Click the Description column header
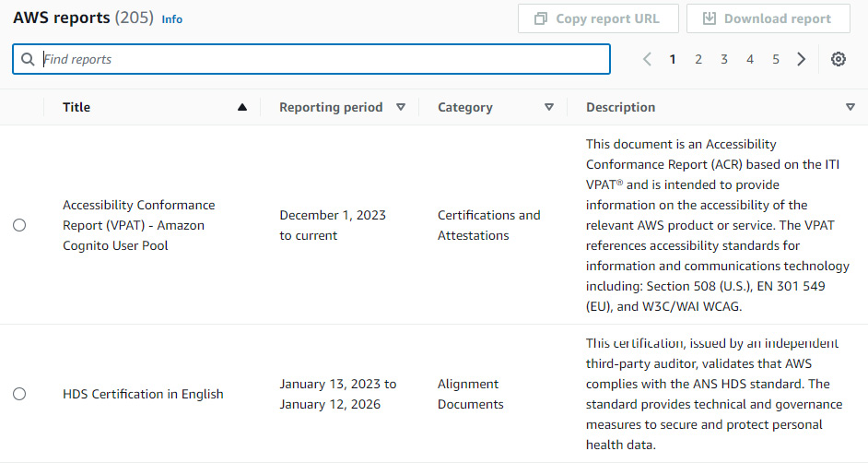 point(620,107)
